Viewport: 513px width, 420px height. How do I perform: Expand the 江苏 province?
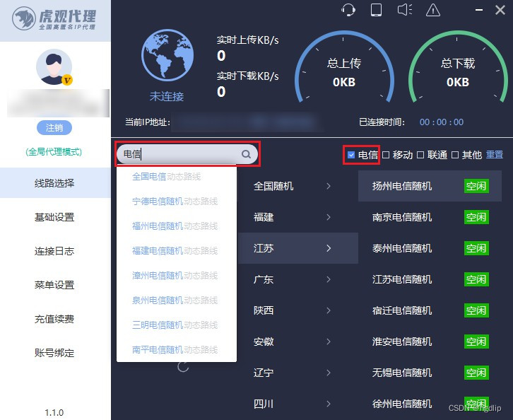(297, 248)
